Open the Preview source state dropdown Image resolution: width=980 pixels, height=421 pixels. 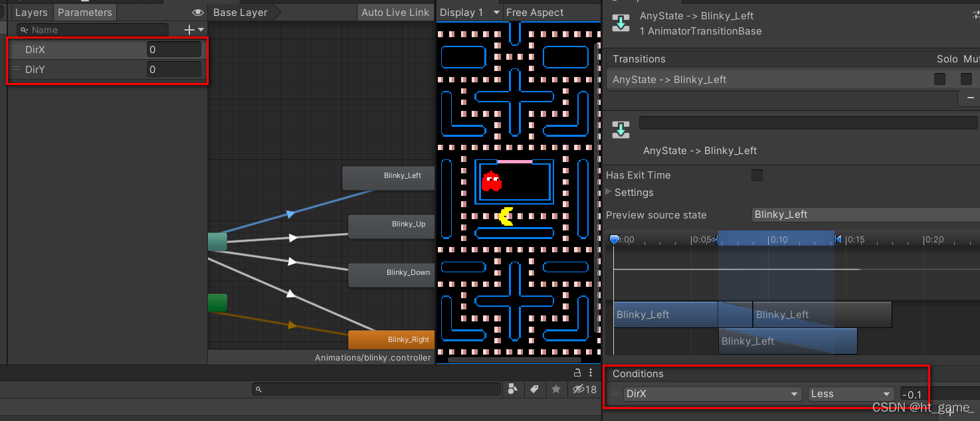[866, 214]
